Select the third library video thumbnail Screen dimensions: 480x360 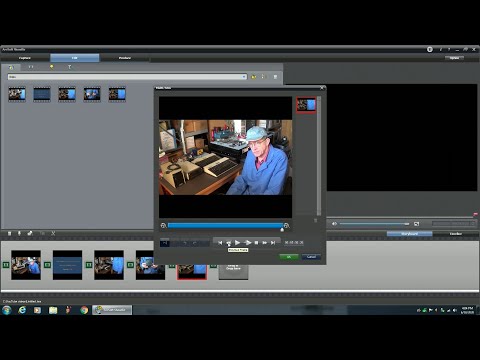tap(67, 94)
